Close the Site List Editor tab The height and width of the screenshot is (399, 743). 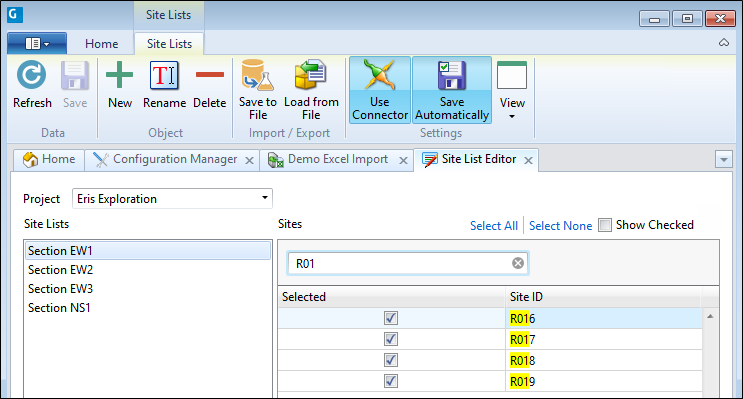[528, 161]
